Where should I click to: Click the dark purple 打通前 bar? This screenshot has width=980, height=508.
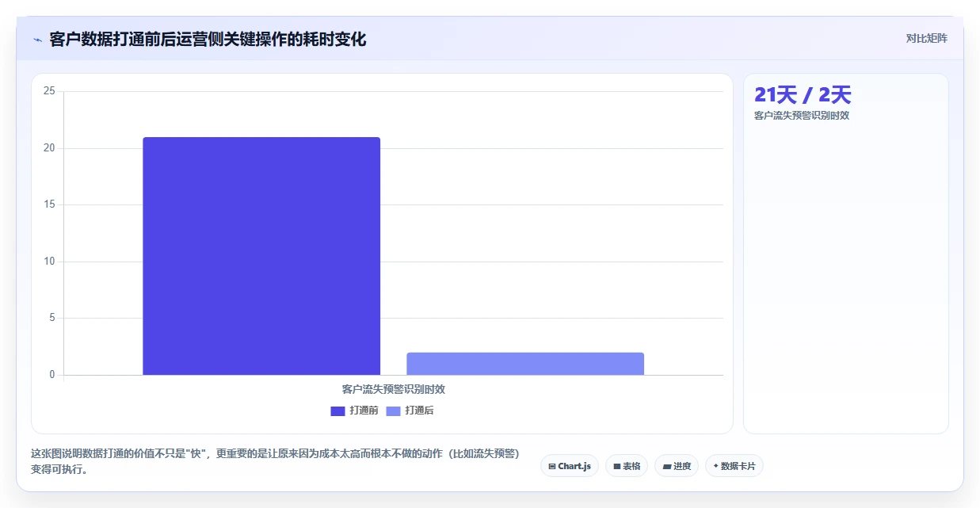pos(261,256)
